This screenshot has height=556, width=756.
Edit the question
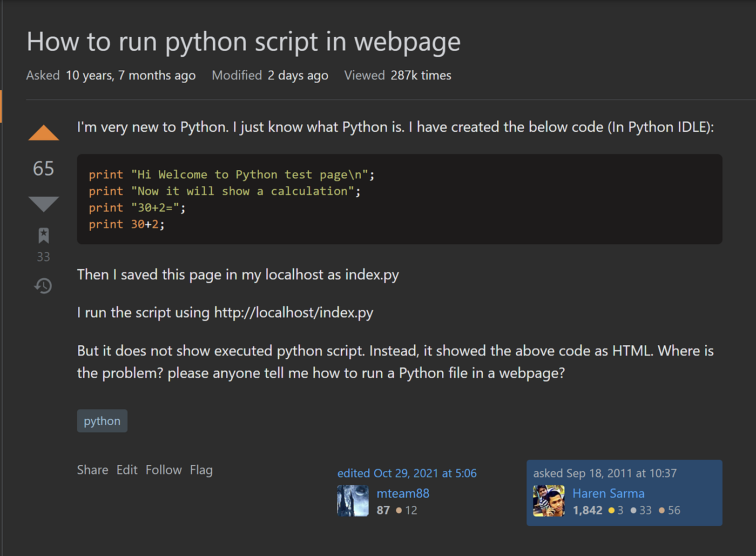click(x=127, y=470)
